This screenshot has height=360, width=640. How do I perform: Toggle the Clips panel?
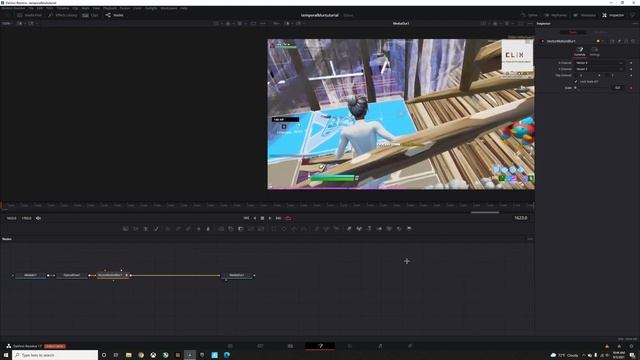[x=91, y=15]
